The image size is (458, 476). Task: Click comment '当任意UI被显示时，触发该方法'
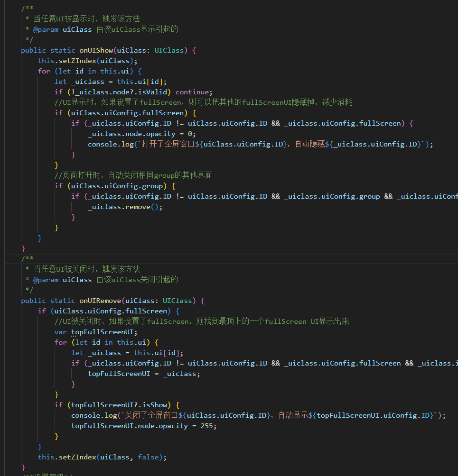pyautogui.click(x=86, y=19)
